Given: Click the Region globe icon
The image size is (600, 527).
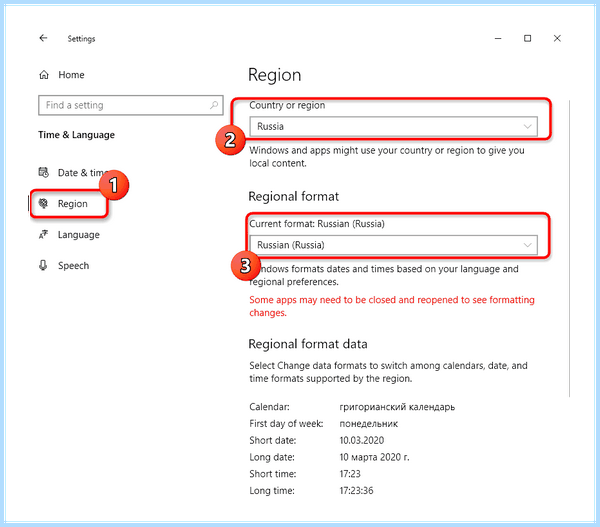Looking at the screenshot, I should click(x=44, y=203).
